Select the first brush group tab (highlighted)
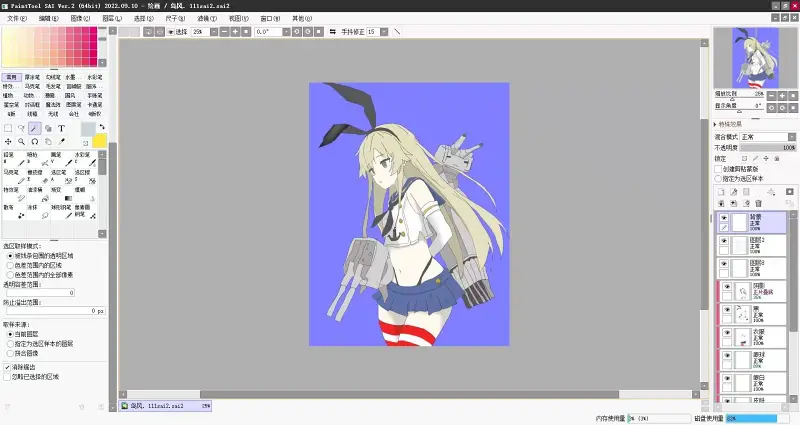This screenshot has width=800, height=425. point(12,77)
